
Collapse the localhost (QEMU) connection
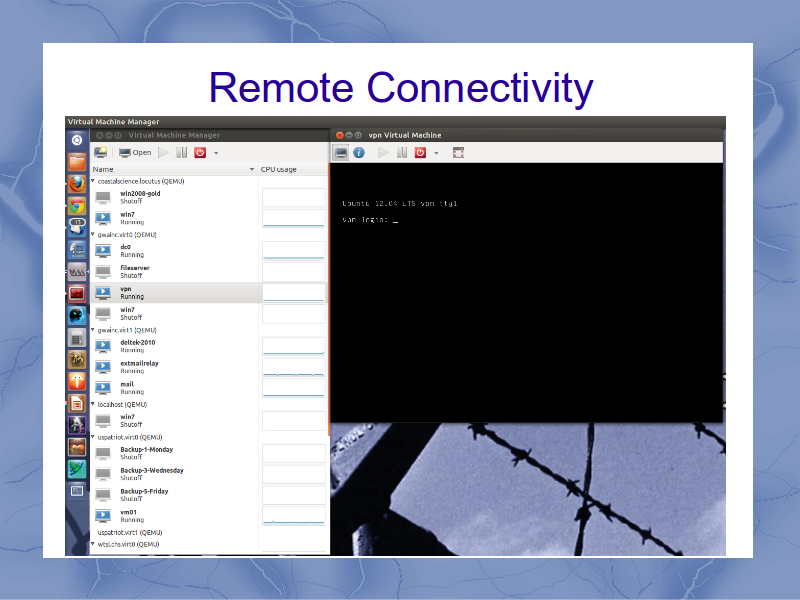coord(93,404)
